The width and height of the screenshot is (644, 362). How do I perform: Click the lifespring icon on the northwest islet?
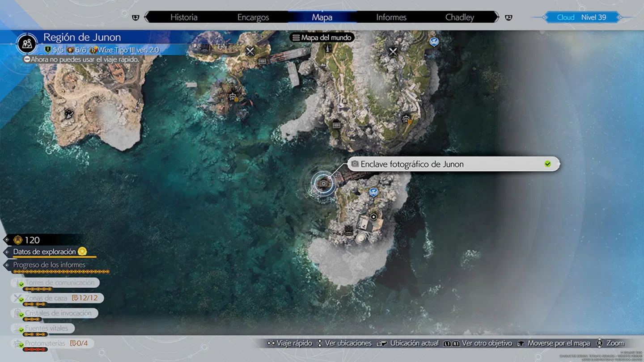click(205, 47)
